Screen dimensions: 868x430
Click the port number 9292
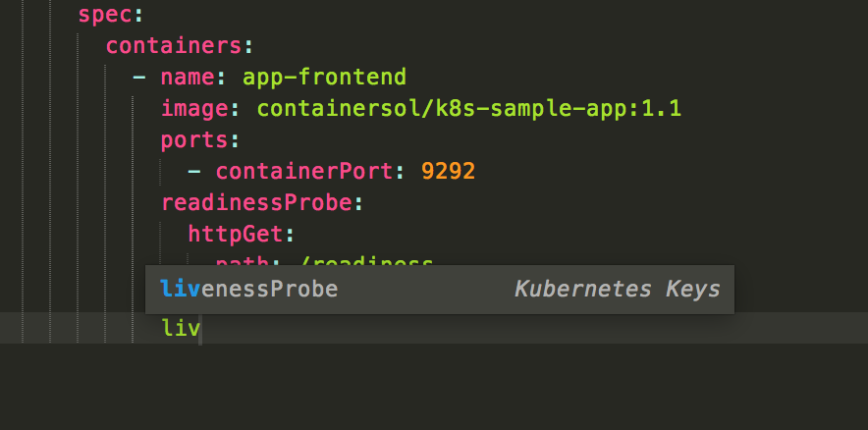coord(448,172)
